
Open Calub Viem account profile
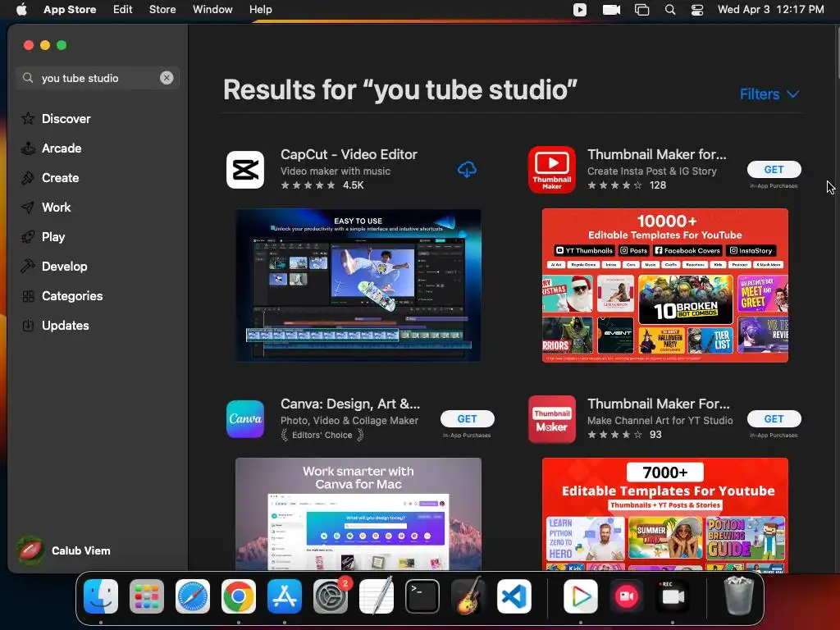(64, 550)
